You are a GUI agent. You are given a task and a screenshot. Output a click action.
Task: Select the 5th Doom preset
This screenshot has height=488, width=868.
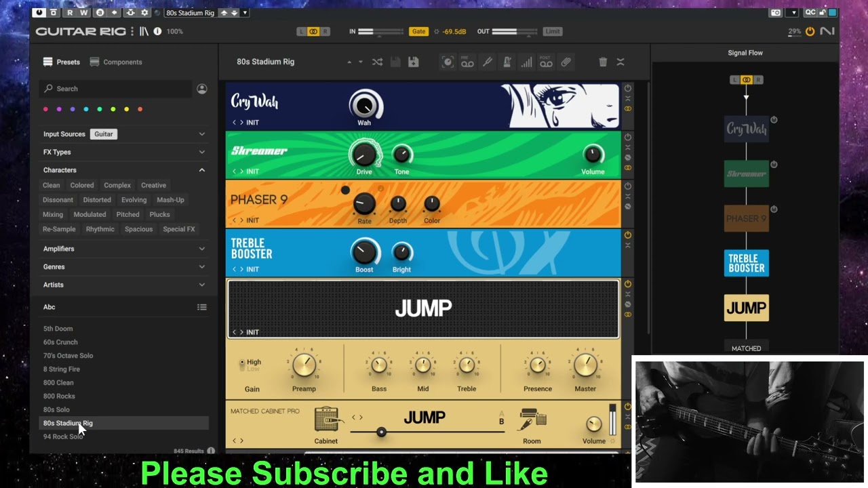[x=58, y=329]
